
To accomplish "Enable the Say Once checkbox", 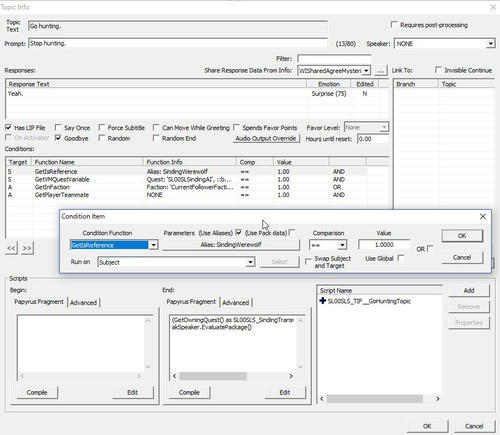I will pos(58,128).
